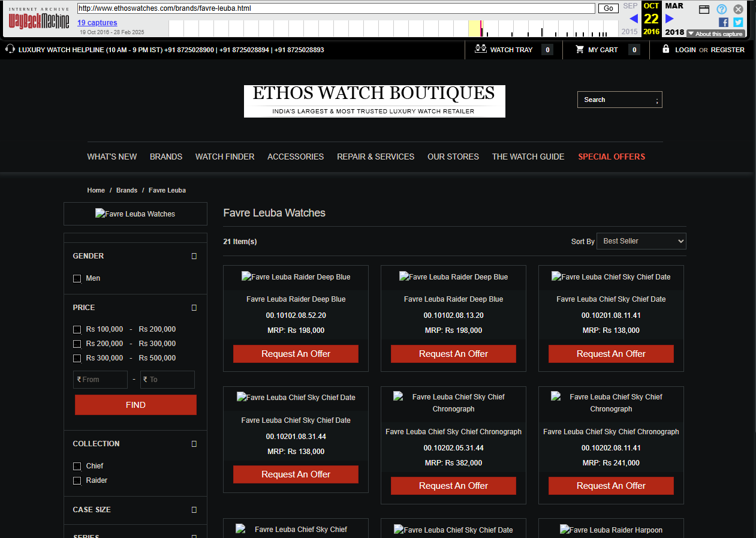Open image of Raider Deep Blue 00.10102.08.13.20
The width and height of the screenshot is (756, 538).
[453, 276]
